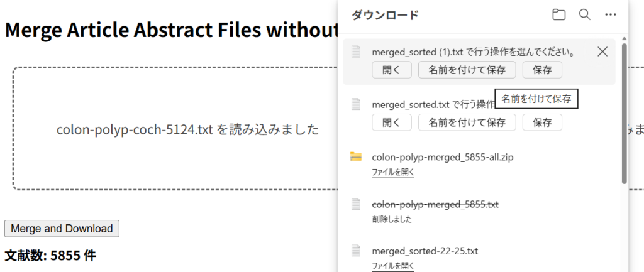644x272 pixels.
Task: Click the search downloads magnifier icon
Action: 584,15
